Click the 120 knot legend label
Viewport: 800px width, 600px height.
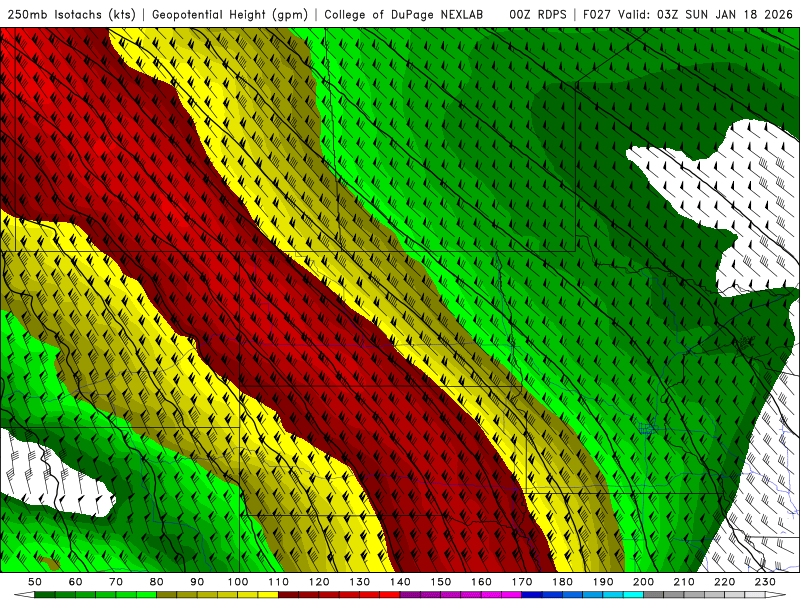point(319,582)
